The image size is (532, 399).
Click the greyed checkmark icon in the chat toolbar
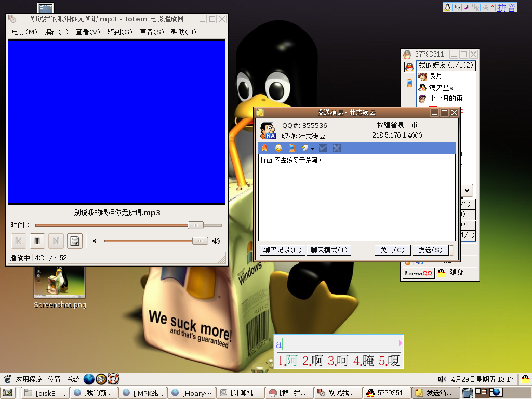click(323, 148)
